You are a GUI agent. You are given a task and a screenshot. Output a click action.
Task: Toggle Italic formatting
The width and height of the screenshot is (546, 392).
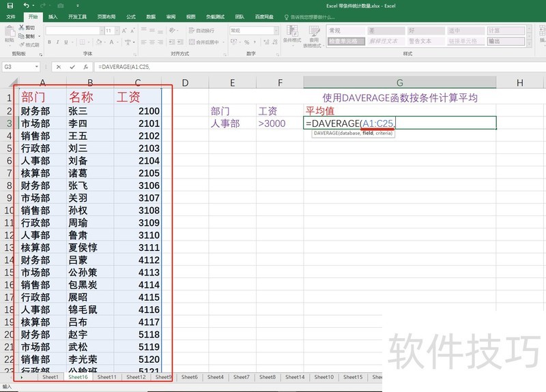pyautogui.click(x=57, y=42)
